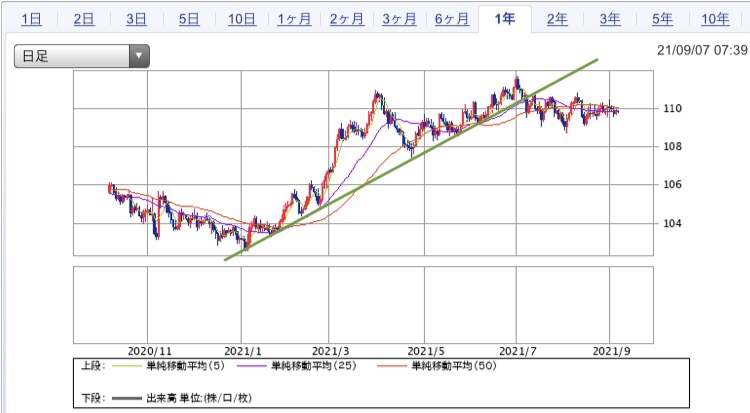Click the 下段: legend label
Image resolution: width=750 pixels, height=413 pixels.
click(x=93, y=398)
